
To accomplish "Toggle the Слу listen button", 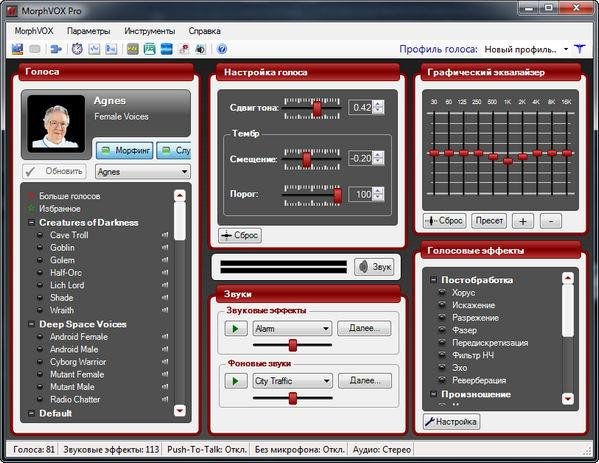I will tap(174, 151).
